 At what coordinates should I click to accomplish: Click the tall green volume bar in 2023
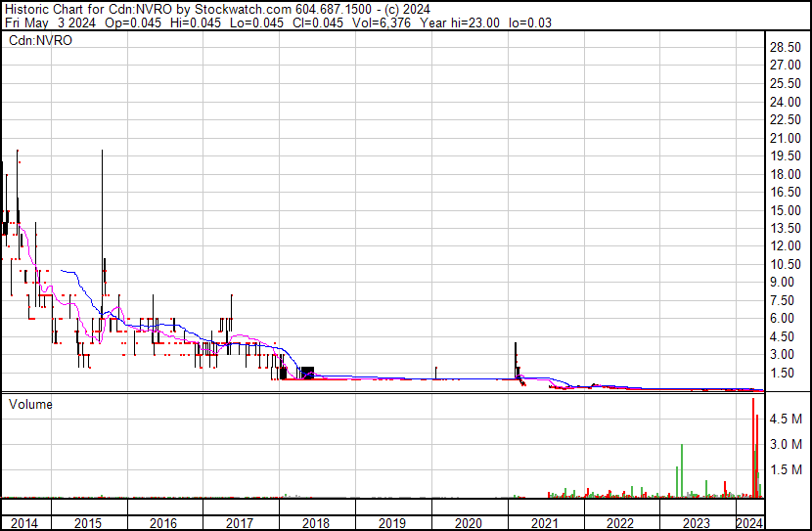coord(681,471)
